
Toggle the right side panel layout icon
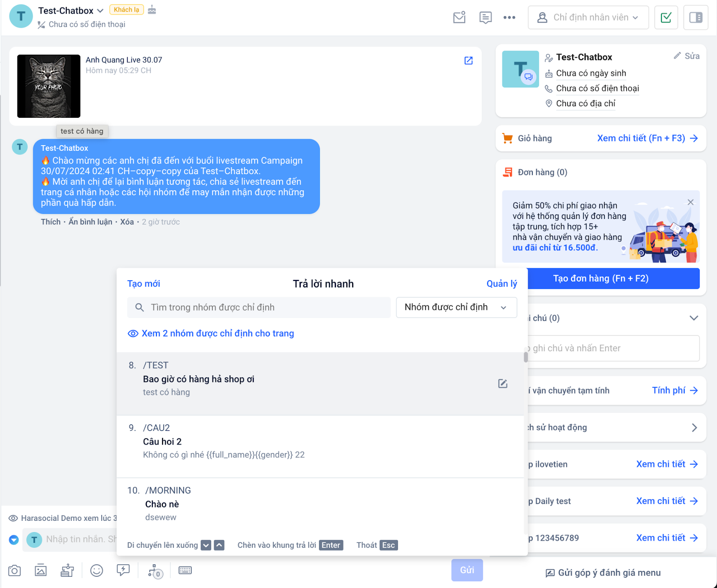tap(696, 17)
